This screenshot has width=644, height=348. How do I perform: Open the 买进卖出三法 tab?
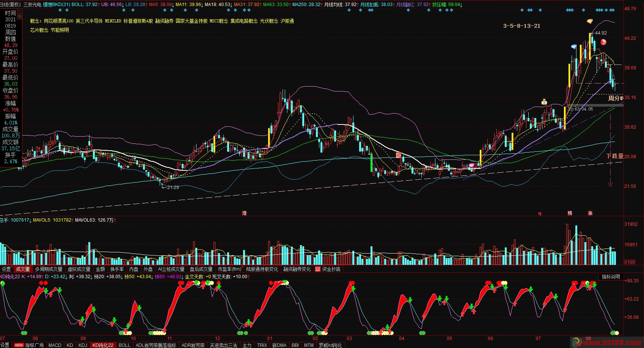click(x=224, y=345)
